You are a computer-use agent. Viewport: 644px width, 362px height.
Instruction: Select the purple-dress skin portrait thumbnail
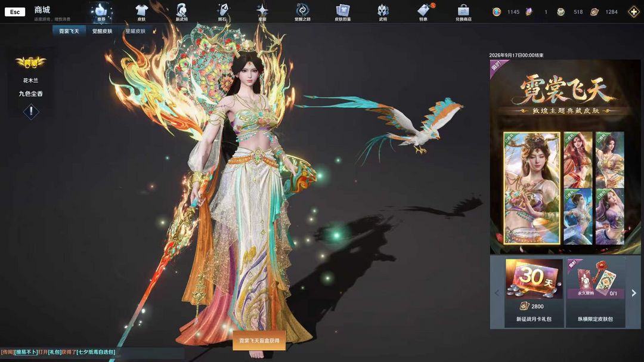click(610, 216)
